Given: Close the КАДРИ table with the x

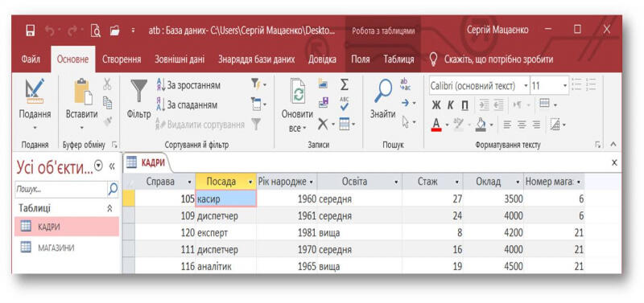Looking at the screenshot, I should coord(614,163).
